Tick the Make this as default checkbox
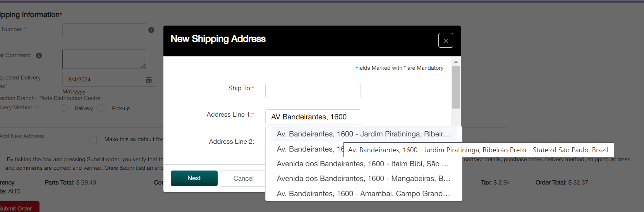Image resolution: width=644 pixels, height=212 pixels. tap(93, 140)
